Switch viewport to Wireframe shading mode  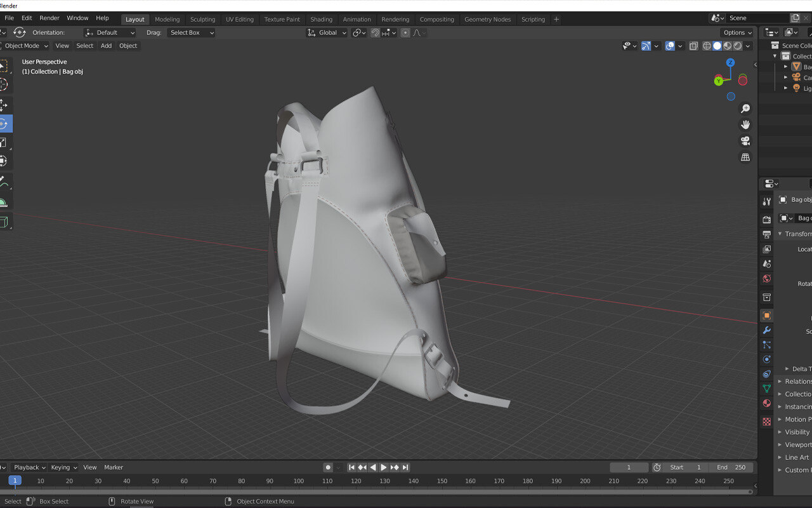pos(706,45)
